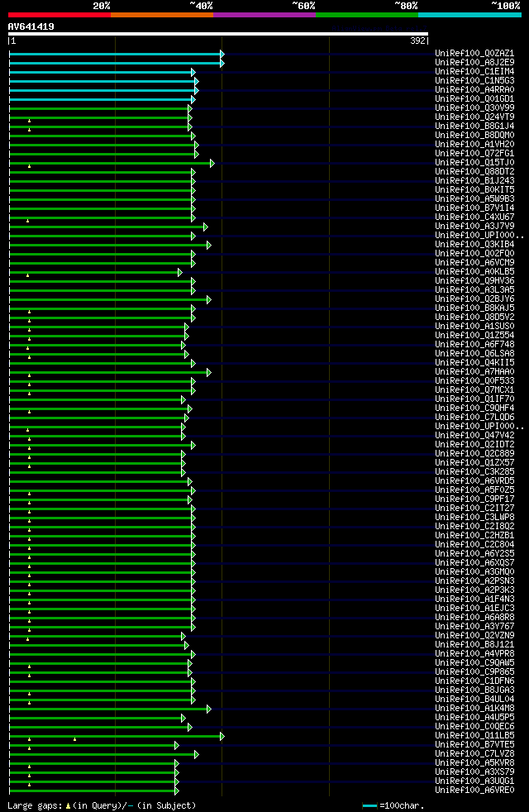Select label UniRef100_A3J7V9

pos(474,227)
